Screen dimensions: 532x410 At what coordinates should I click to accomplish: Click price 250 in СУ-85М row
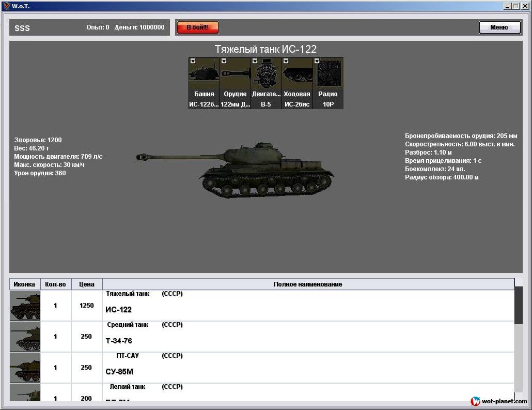pyautogui.click(x=86, y=368)
